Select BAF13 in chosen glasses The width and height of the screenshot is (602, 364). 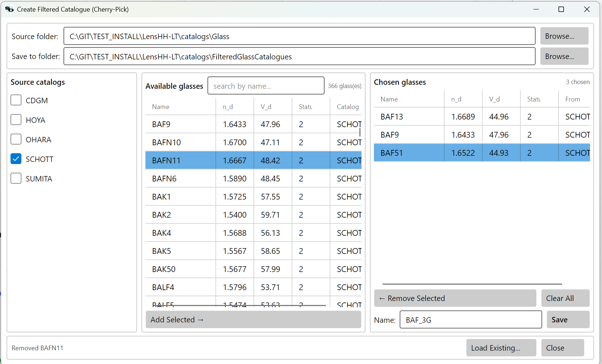[x=482, y=117]
